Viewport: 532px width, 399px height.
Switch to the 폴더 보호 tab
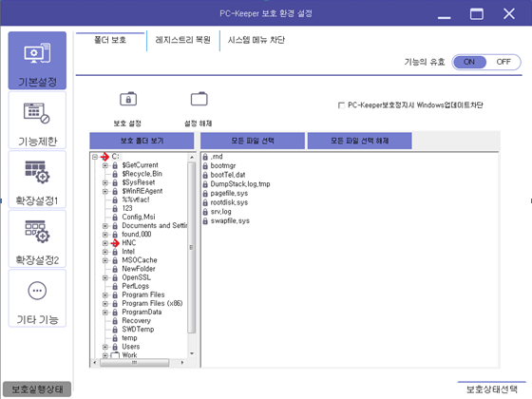[110, 40]
